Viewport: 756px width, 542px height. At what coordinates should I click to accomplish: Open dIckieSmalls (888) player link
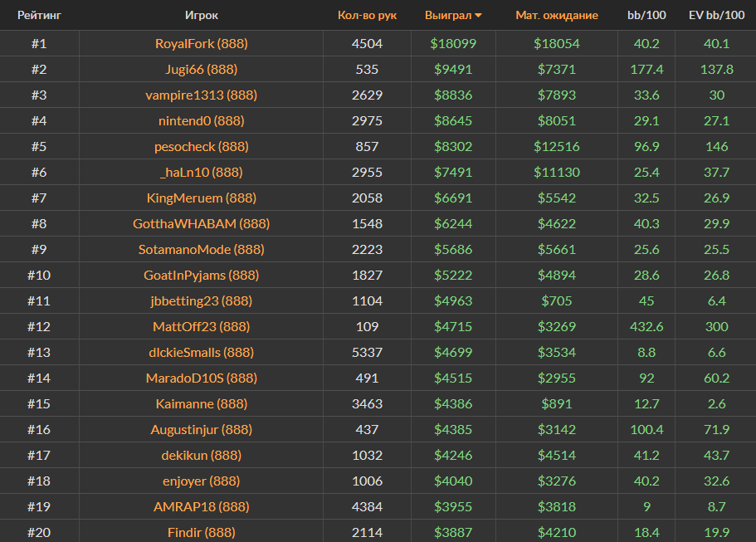(202, 353)
